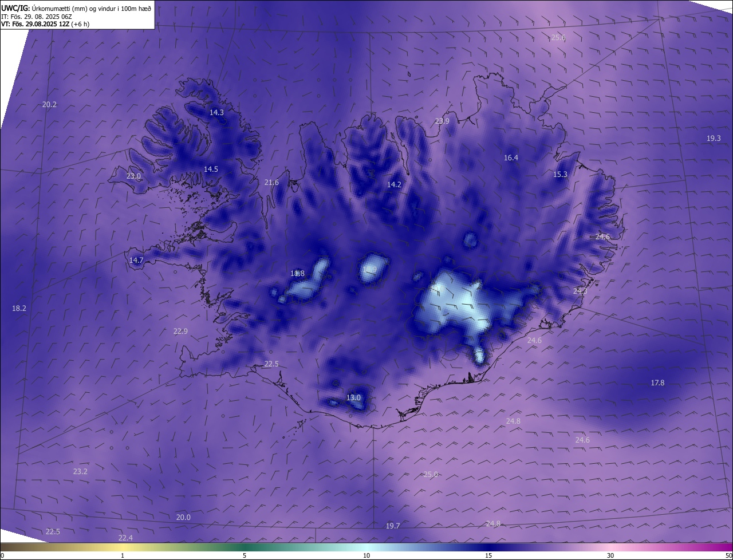Click the 11.8 value label on the map
Screen dimensions: 733x560
point(298,274)
